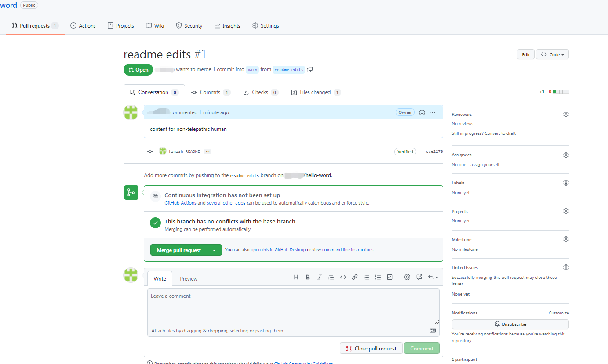Image resolution: width=608 pixels, height=364 pixels.
Task: Select the italic formatting icon
Action: pos(320,277)
